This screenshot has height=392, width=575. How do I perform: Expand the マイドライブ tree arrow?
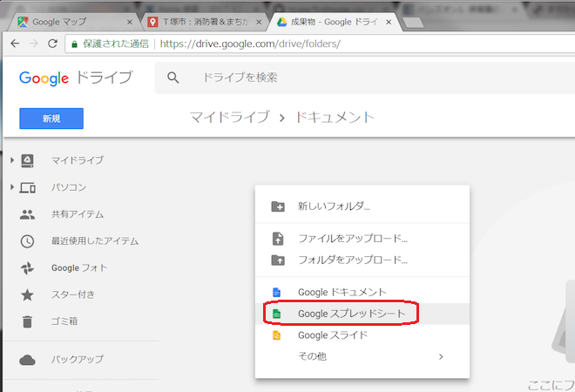[x=11, y=160]
